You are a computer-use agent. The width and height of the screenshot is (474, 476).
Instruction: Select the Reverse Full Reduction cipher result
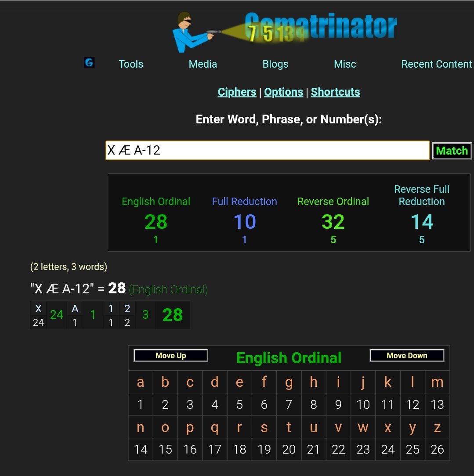click(422, 195)
